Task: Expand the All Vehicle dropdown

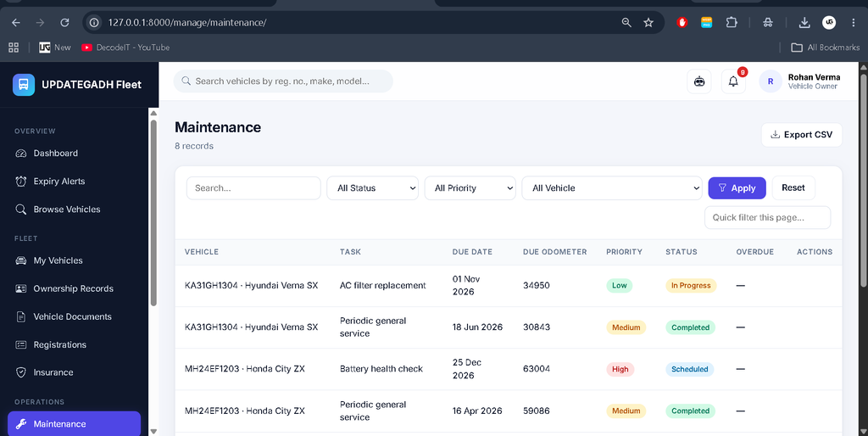Action: (x=612, y=188)
